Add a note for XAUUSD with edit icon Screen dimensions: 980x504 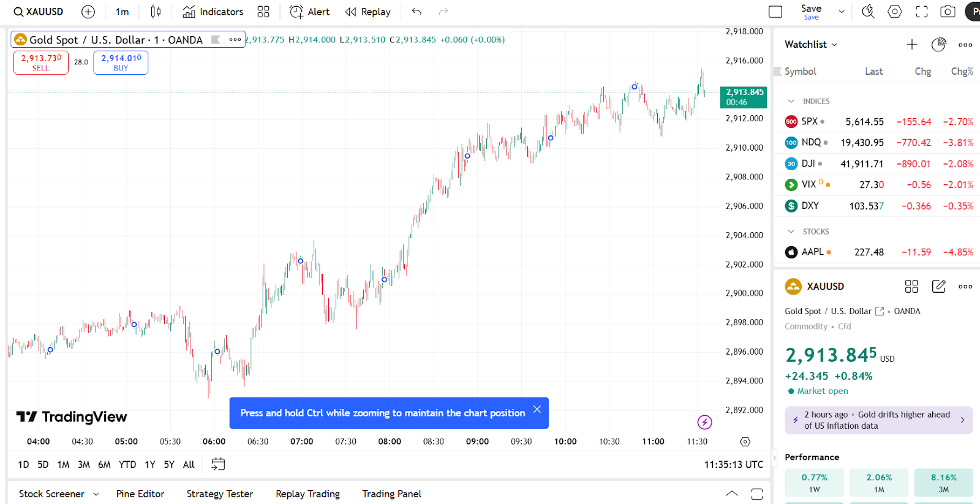click(938, 286)
